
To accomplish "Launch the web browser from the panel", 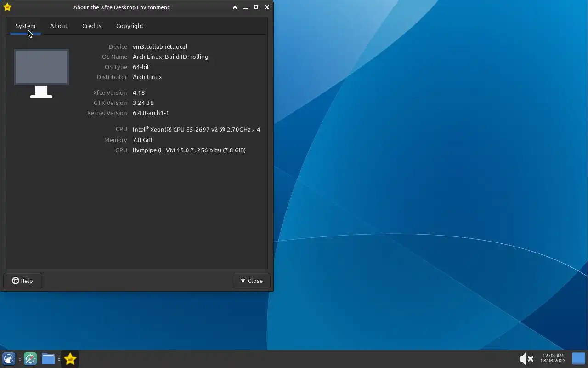I will pyautogui.click(x=30, y=359).
